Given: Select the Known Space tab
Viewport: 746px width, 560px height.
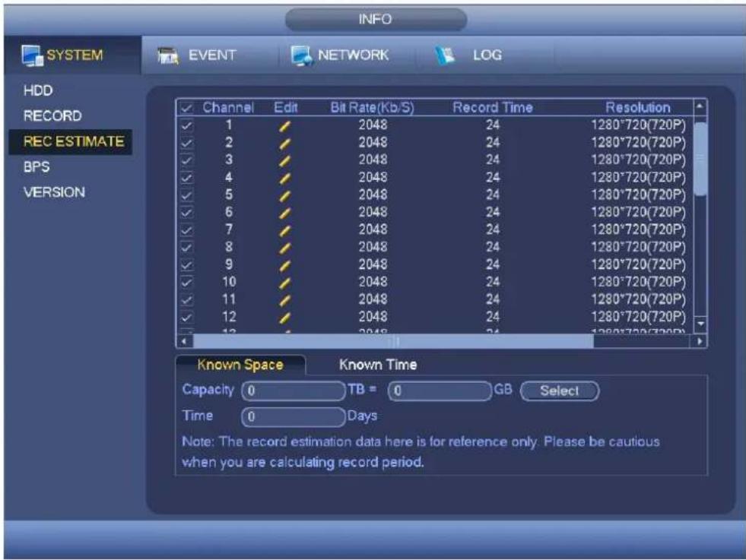Looking at the screenshot, I should pyautogui.click(x=240, y=365).
